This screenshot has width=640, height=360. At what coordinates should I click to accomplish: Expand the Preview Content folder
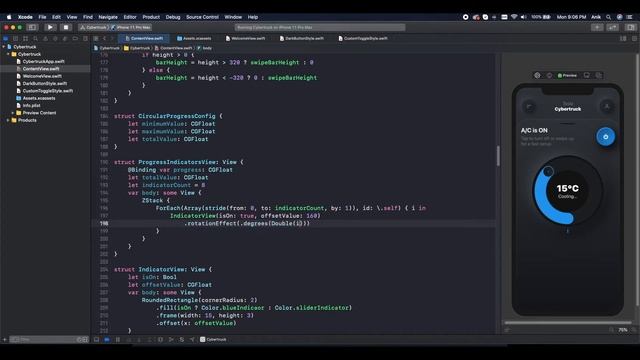[13, 113]
